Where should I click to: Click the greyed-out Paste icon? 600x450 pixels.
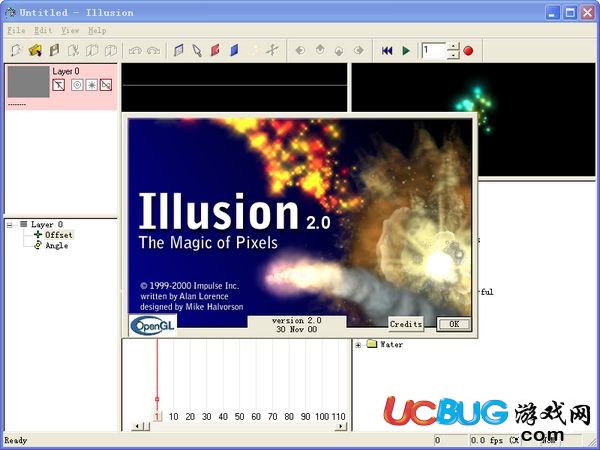point(111,50)
